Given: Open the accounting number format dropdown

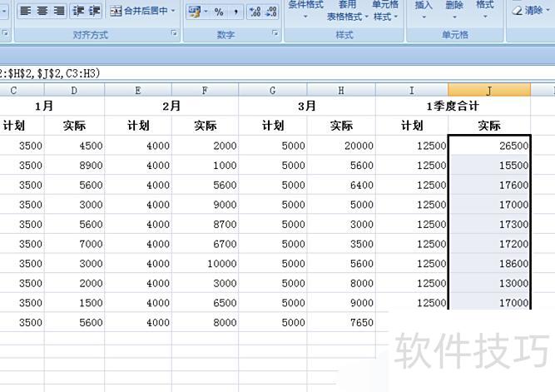Looking at the screenshot, I should (x=205, y=12).
